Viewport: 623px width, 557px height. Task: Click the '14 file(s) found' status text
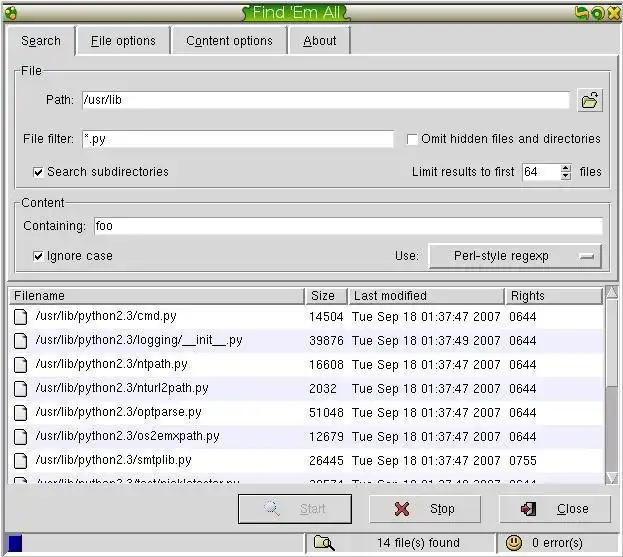click(418, 543)
